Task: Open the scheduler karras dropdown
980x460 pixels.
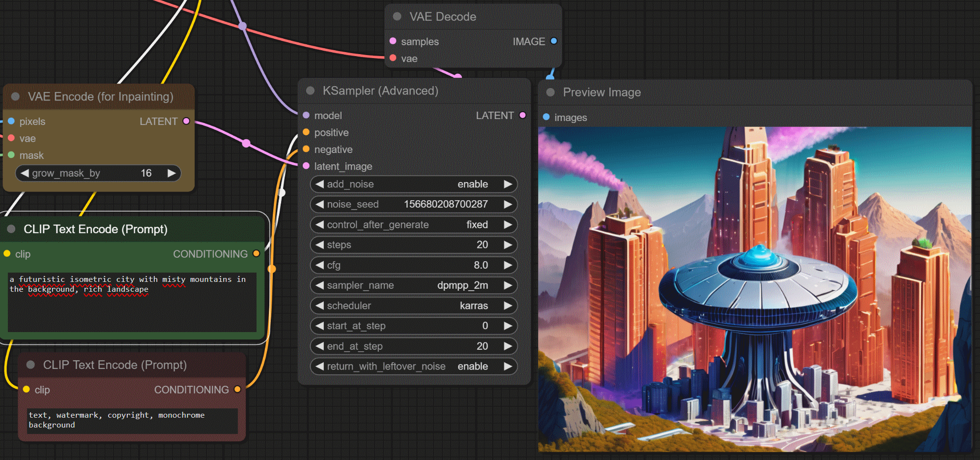Action: tap(413, 306)
